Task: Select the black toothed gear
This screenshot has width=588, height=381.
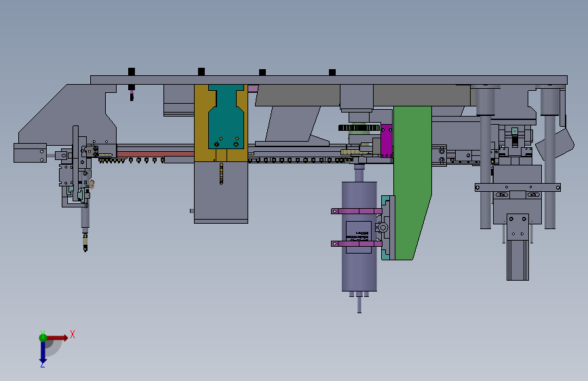Action: pyautogui.click(x=359, y=128)
